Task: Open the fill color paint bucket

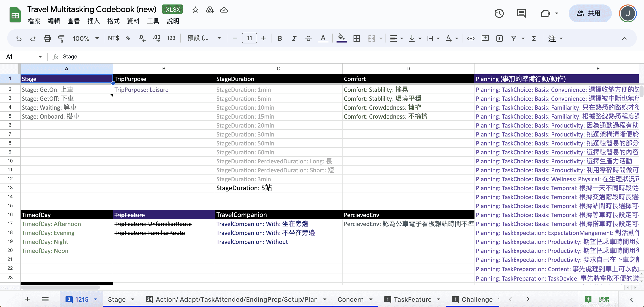Action: click(341, 38)
